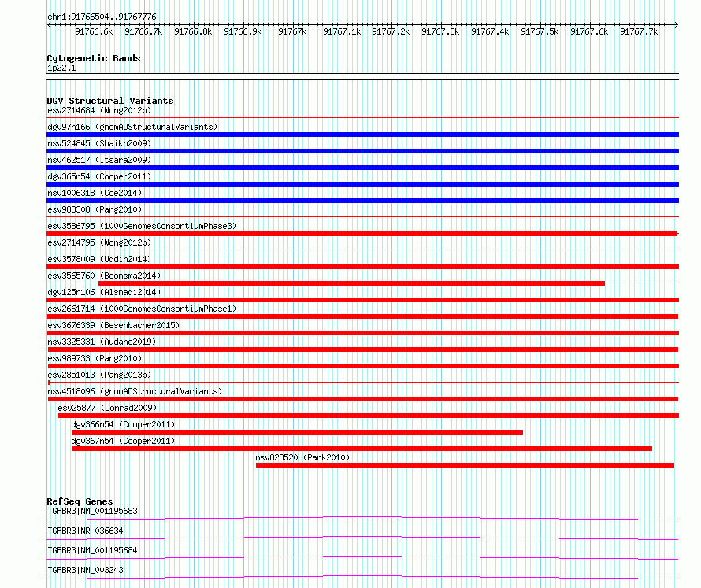This screenshot has width=701, height=588.
Task: Click esv2714795 (Wong2012b) label
Action: tap(99, 242)
